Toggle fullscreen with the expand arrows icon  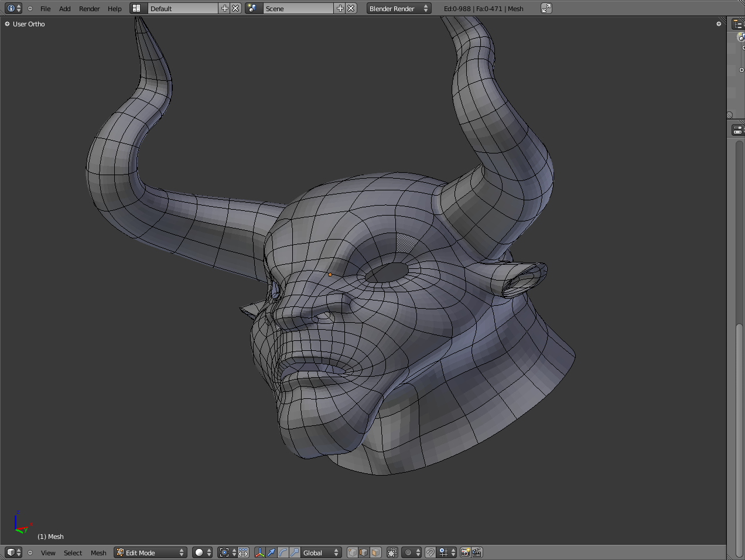pos(546,8)
